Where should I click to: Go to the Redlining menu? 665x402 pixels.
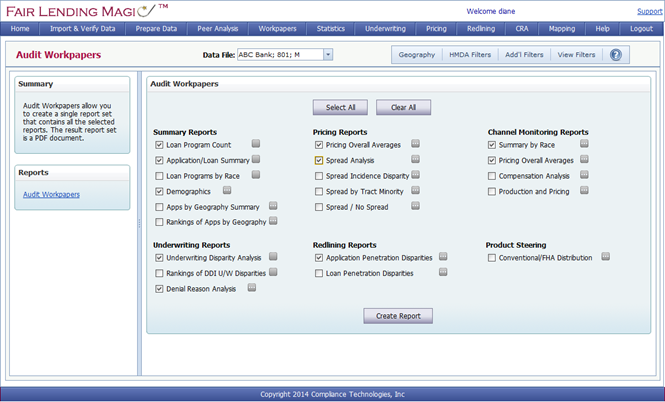[x=480, y=29]
